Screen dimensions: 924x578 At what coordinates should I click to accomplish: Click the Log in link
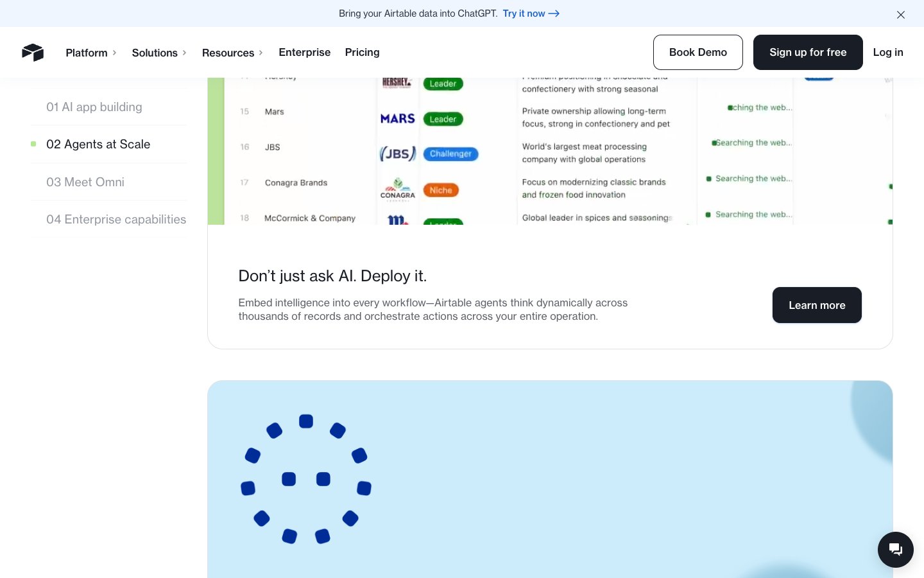[x=887, y=53]
